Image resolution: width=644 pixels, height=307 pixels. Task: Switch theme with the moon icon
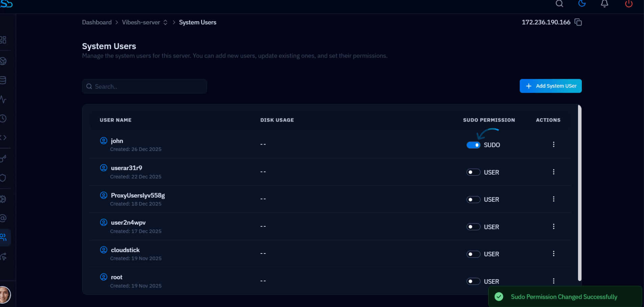(x=582, y=3)
